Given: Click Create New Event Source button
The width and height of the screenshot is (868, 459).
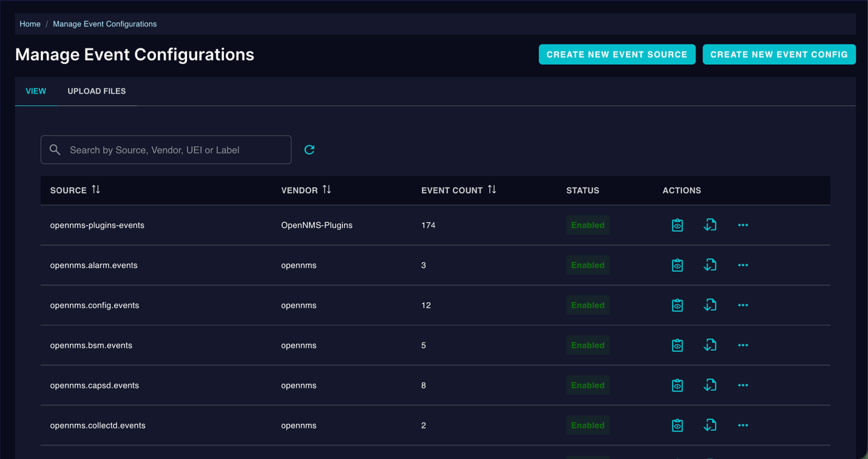Looking at the screenshot, I should 617,54.
